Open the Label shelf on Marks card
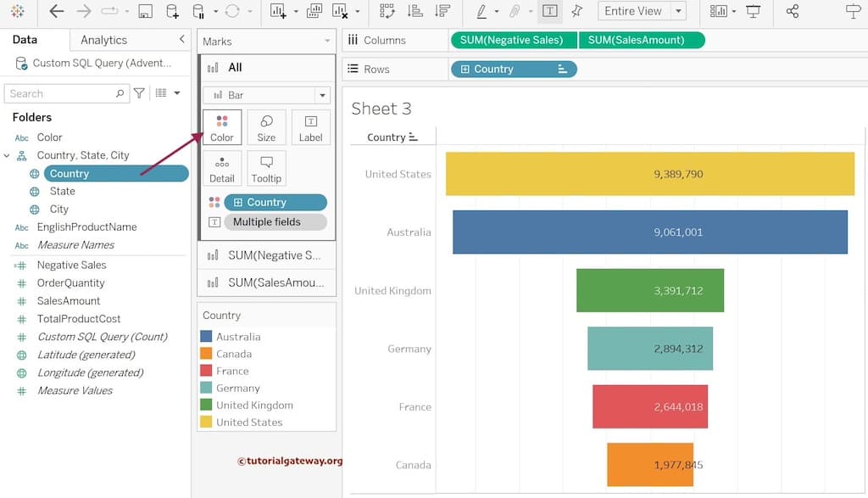Screen dimensions: 868x498 coord(310,126)
